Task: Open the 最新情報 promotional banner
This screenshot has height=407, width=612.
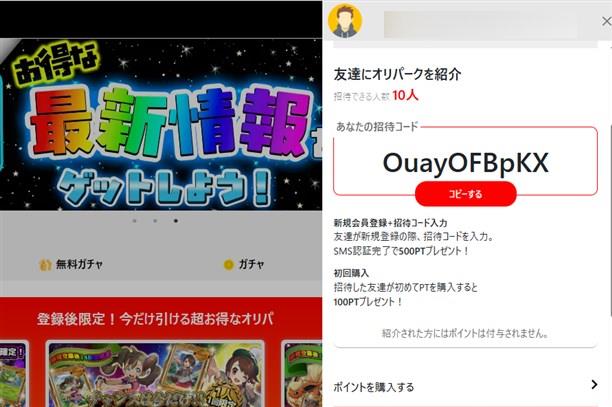Action: click(x=161, y=124)
